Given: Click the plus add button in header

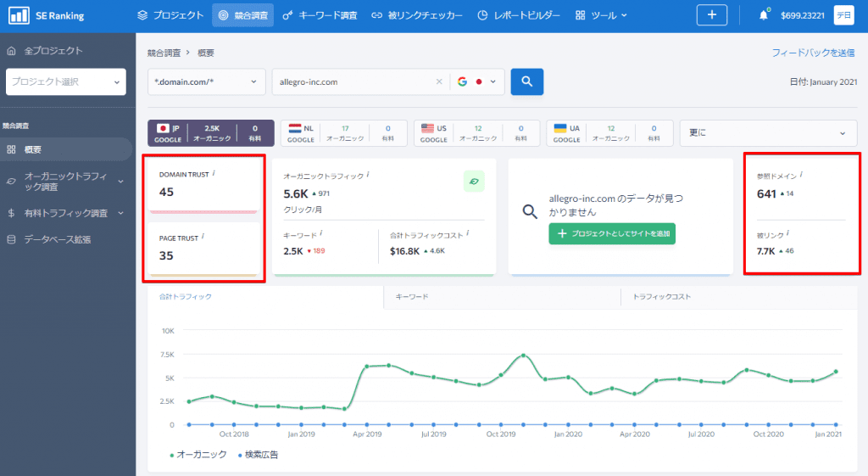Looking at the screenshot, I should (x=712, y=15).
